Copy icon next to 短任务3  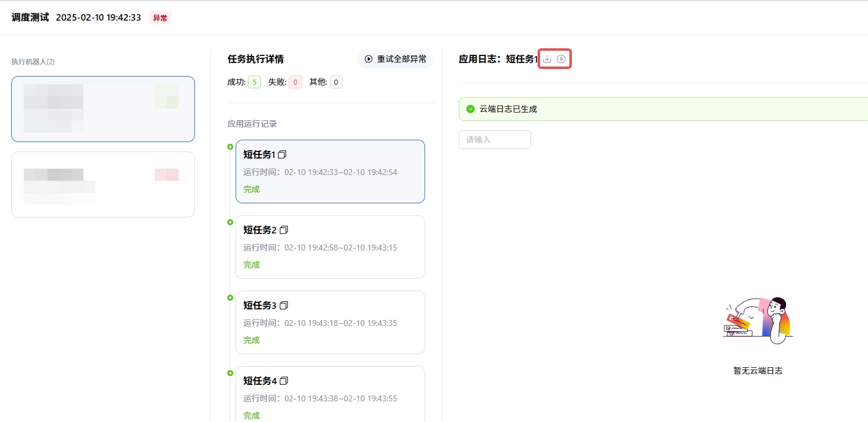284,305
